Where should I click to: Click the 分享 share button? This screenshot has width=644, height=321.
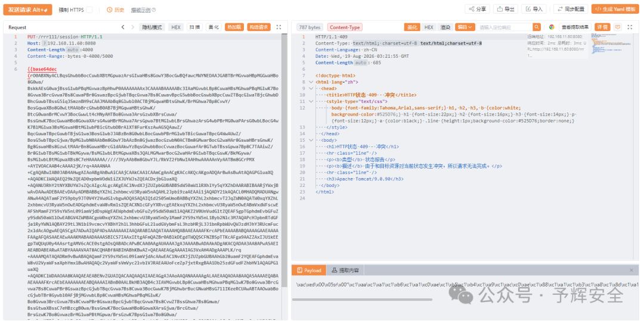click(477, 9)
